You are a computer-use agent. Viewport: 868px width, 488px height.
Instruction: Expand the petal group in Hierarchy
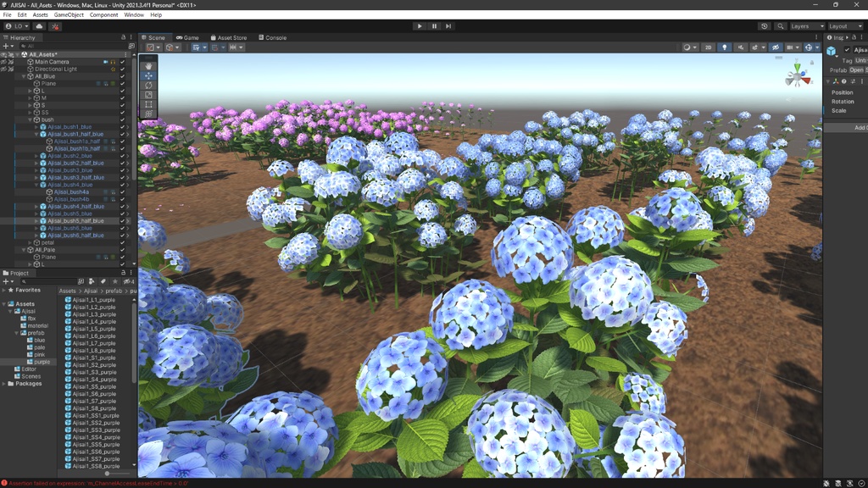[x=31, y=242]
